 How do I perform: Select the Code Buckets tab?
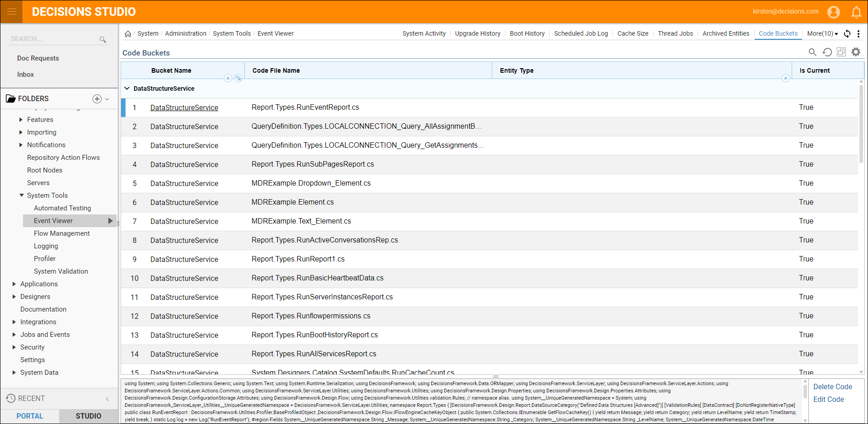point(778,33)
